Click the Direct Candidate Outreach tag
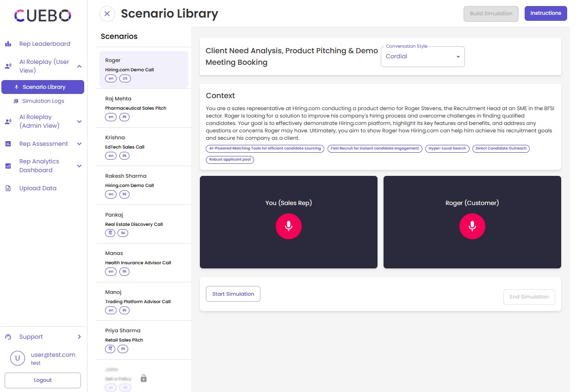Viewport: 582px width, 392px height. 501,149
